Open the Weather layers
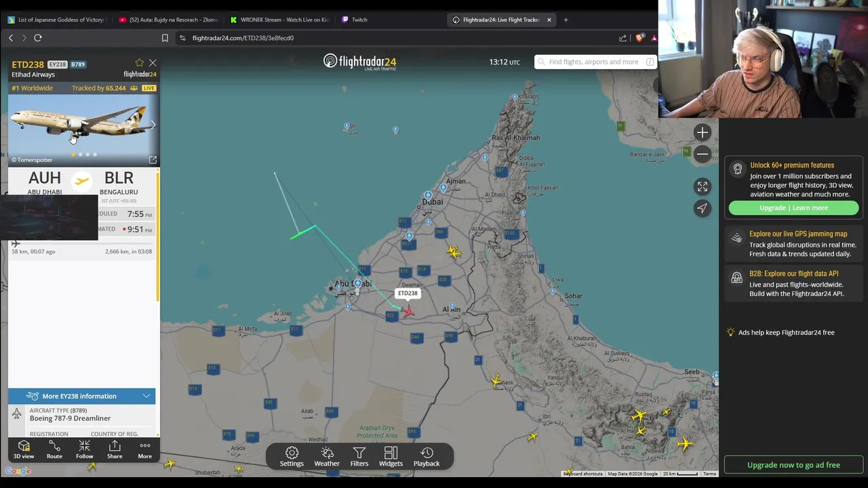The image size is (868, 488). 327,457
